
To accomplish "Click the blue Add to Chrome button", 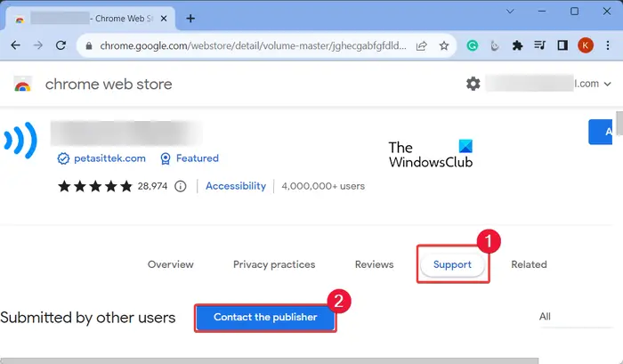I will (x=601, y=132).
